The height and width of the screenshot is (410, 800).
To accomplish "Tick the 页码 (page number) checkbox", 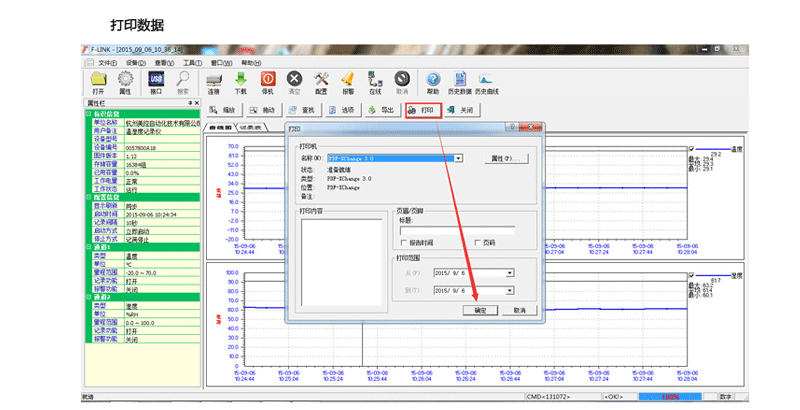I will coord(477,242).
